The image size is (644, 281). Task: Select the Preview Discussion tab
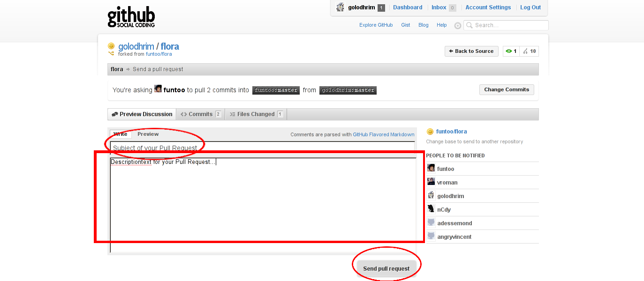click(x=142, y=114)
